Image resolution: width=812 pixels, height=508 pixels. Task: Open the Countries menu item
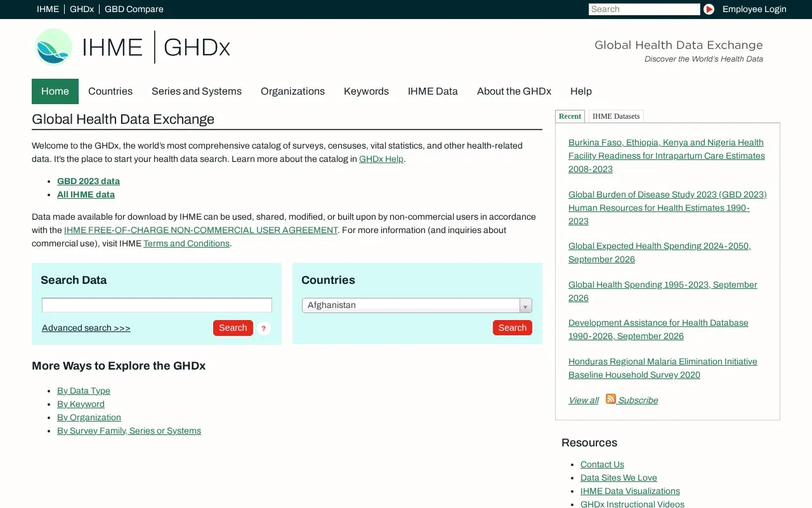tap(110, 91)
